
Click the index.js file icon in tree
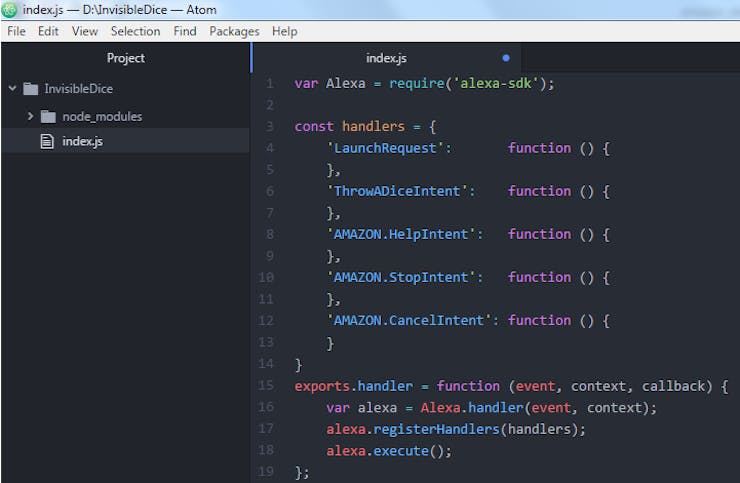click(x=47, y=141)
